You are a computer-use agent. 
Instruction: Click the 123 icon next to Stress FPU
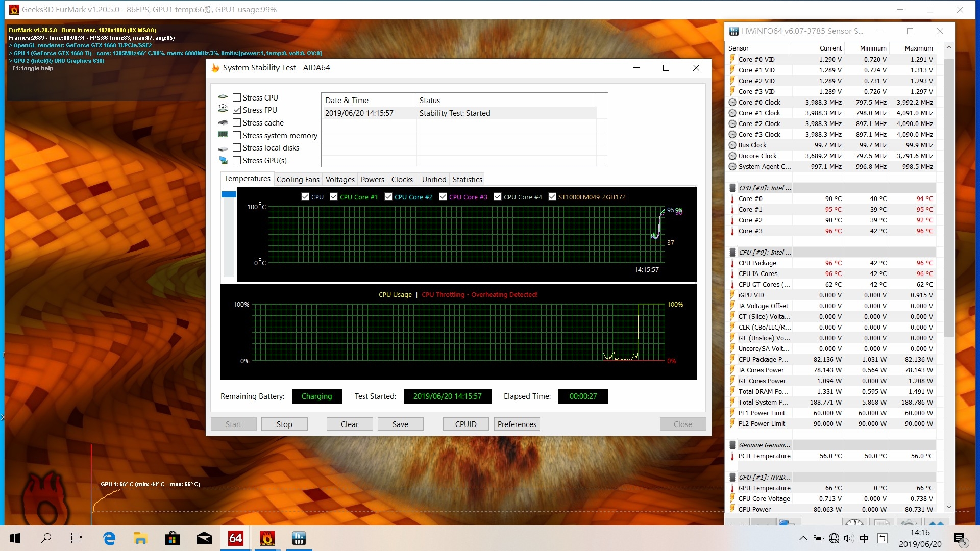click(223, 108)
